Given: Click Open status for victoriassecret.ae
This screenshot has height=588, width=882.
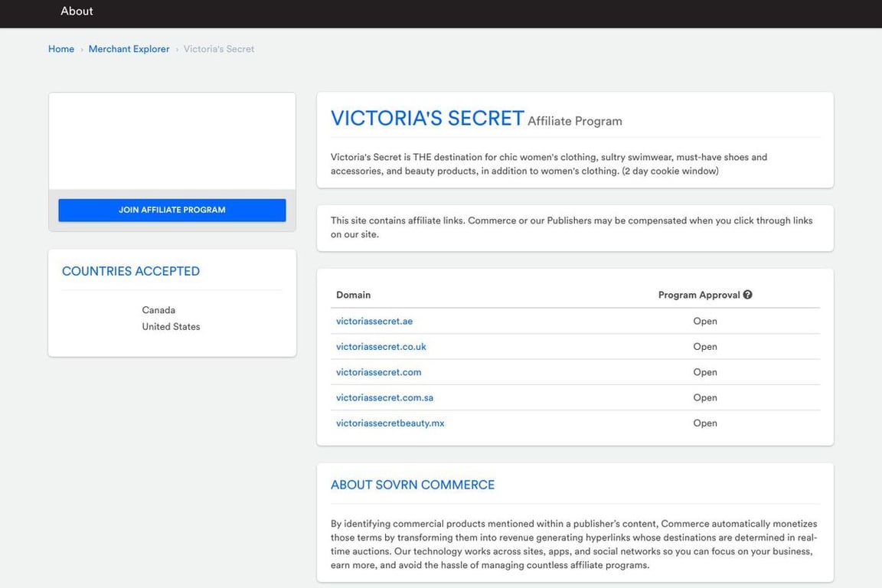Looking at the screenshot, I should (705, 322).
